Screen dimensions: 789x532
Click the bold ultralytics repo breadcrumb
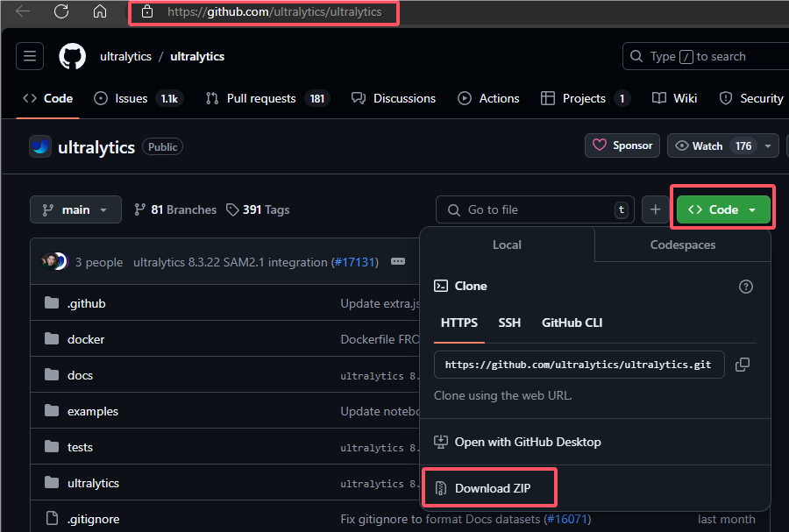197,56
